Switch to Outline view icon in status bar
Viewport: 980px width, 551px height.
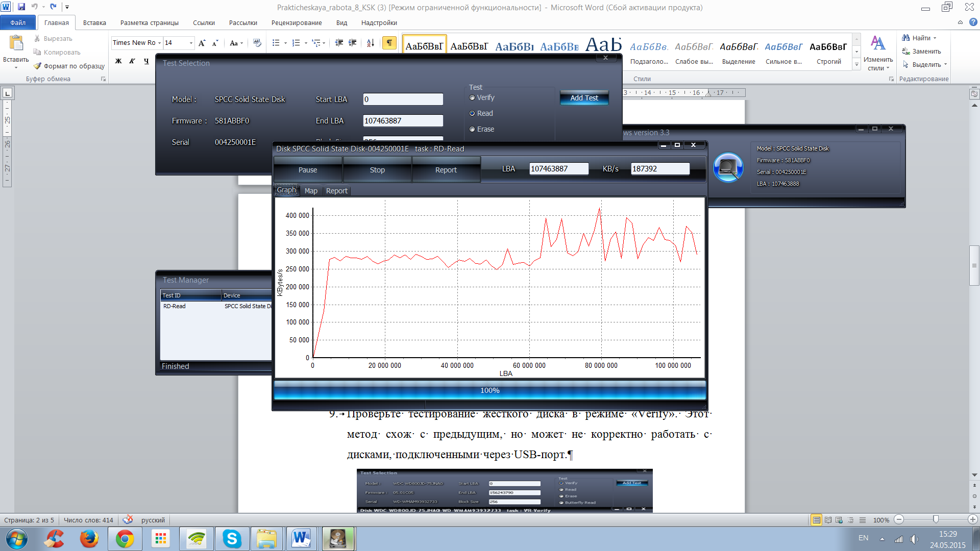[851, 520]
